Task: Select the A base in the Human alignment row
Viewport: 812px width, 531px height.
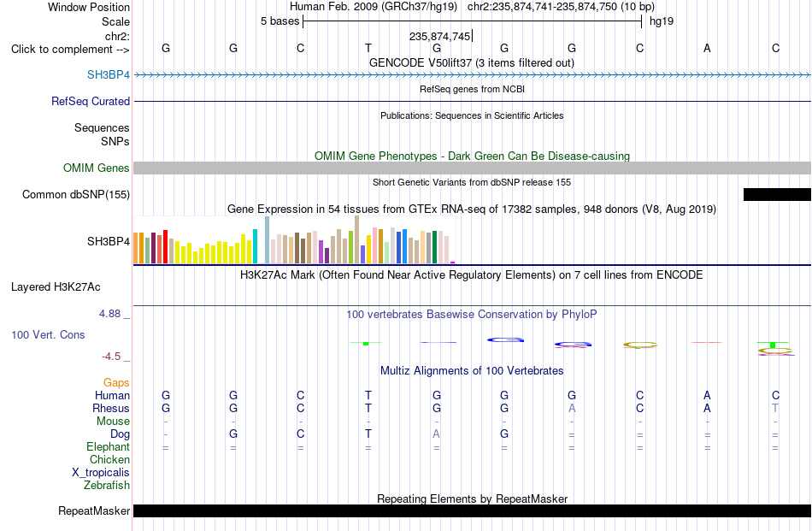Action: tap(707, 395)
